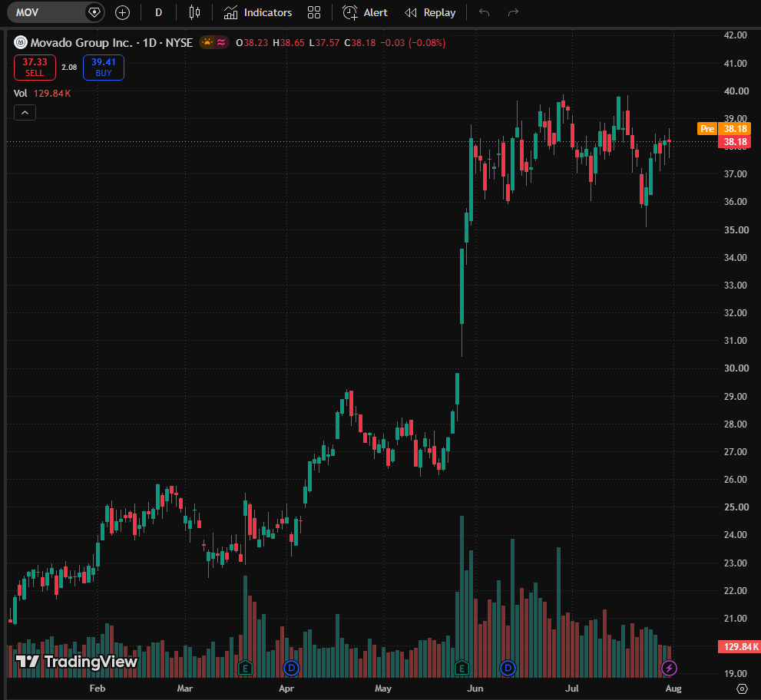Open the purple lightning event marker
Viewport: 761px width, 700px height.
click(x=670, y=669)
